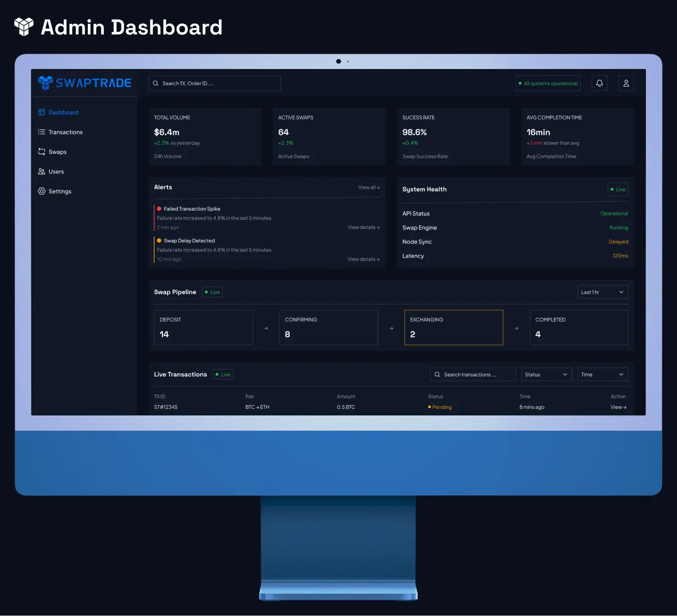Screen dimensions: 677x616
Task: Open the Settings gear icon
Action: click(41, 191)
